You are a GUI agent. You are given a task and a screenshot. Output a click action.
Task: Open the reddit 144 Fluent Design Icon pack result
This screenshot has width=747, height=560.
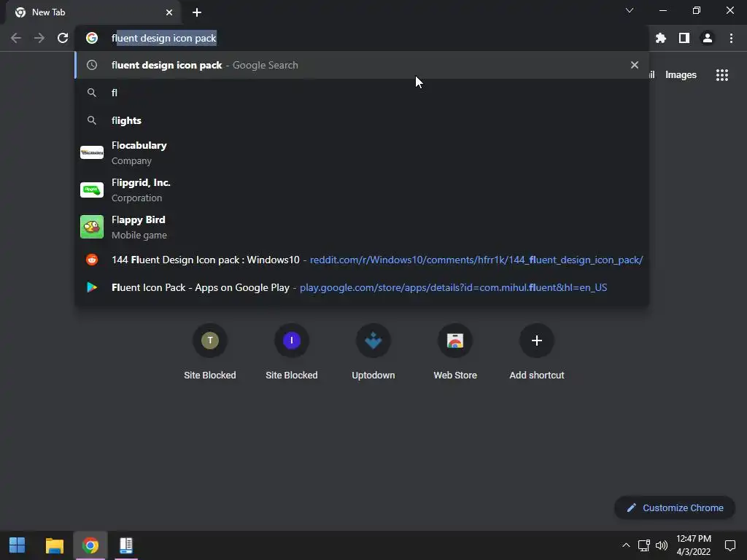(362, 260)
